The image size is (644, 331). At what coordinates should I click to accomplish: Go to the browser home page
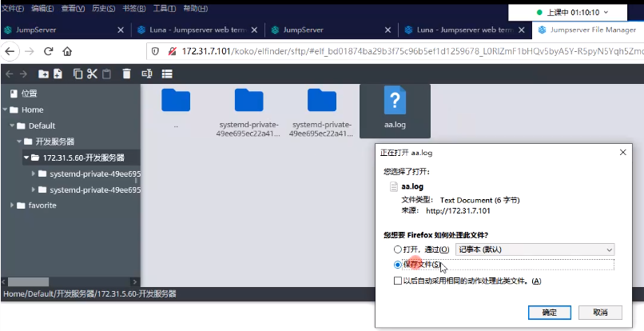click(67, 51)
